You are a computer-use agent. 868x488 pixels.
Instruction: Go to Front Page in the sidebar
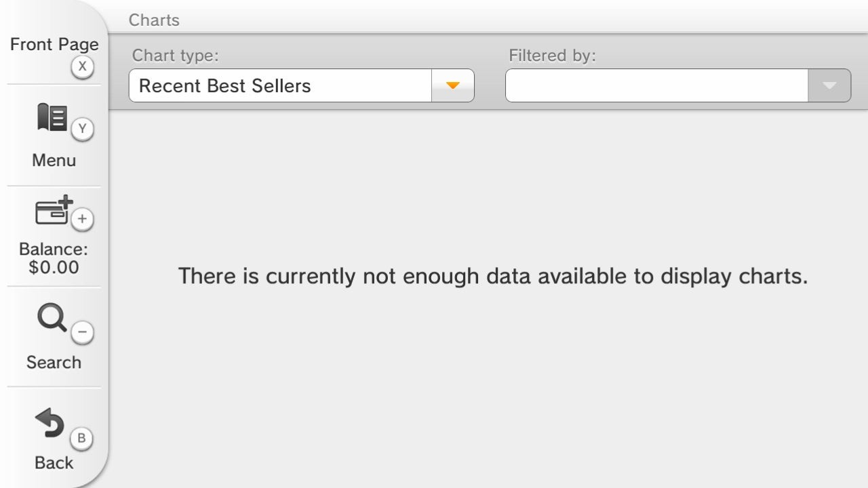coord(54,45)
